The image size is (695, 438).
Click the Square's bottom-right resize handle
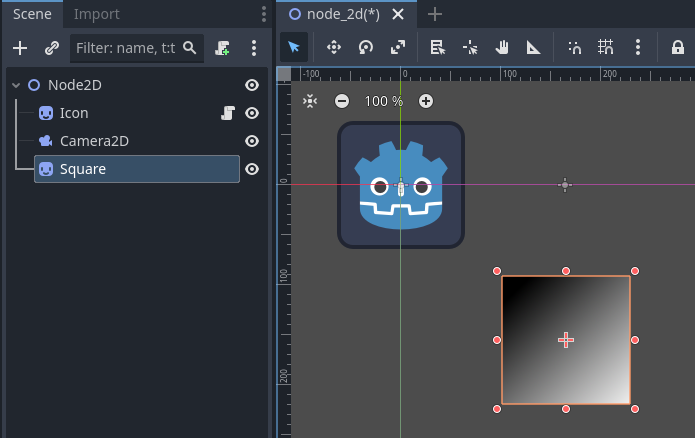coord(635,409)
